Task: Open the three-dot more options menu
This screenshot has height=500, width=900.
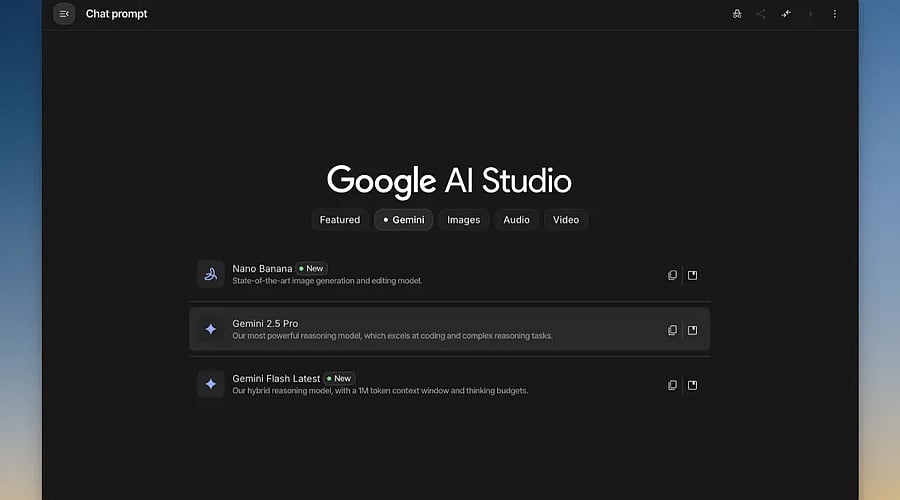Action: (x=835, y=14)
